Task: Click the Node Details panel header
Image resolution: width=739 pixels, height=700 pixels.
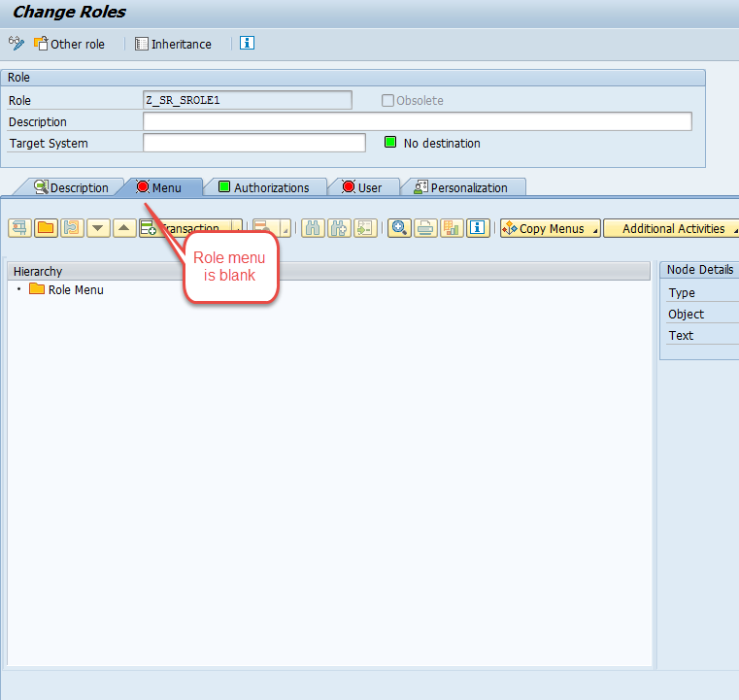Action: tap(699, 270)
